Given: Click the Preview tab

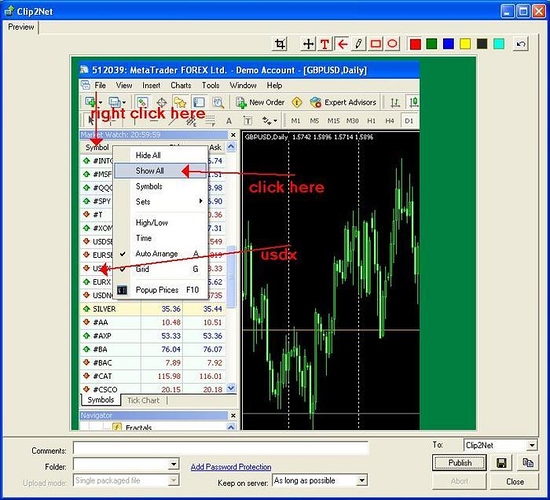Looking at the screenshot, I should click(21, 27).
